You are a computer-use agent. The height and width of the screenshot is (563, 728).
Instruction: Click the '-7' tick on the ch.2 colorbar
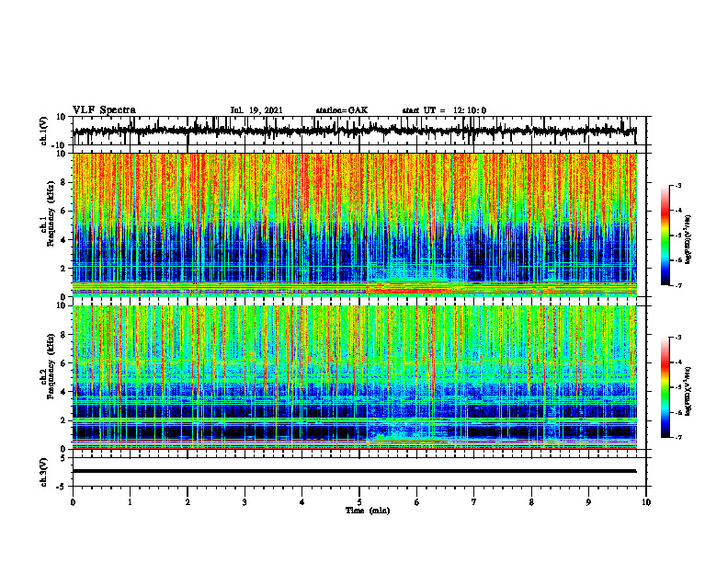(x=678, y=438)
